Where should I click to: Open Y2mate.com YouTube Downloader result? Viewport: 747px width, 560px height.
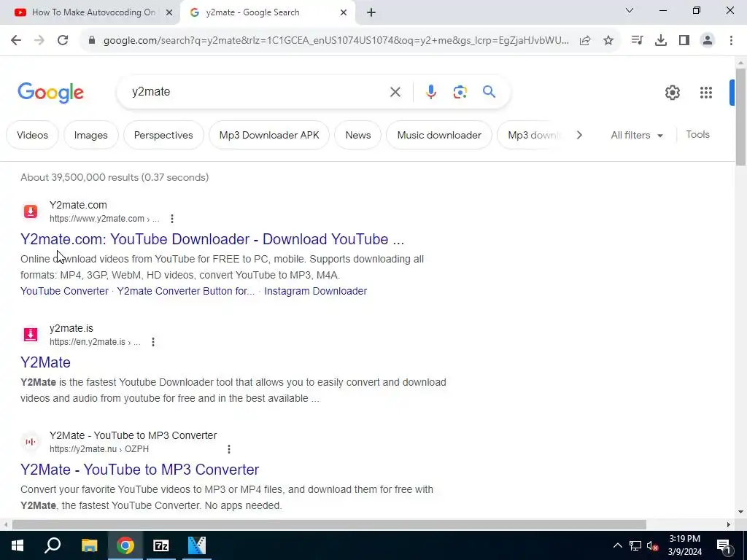[x=212, y=239]
